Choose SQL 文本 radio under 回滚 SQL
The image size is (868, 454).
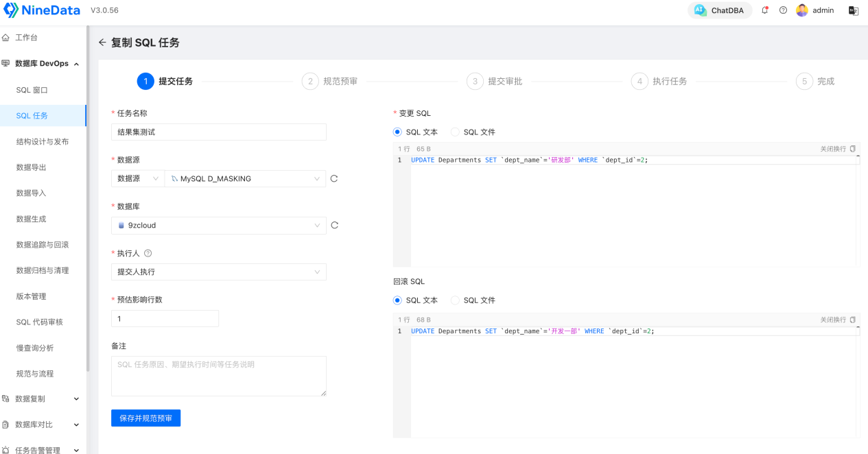[x=397, y=300]
